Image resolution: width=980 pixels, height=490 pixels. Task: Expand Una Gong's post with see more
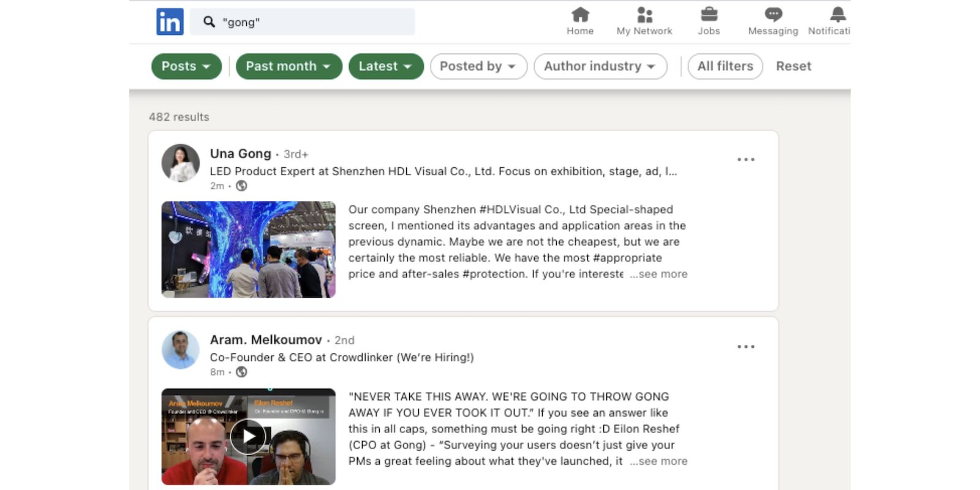click(x=658, y=274)
